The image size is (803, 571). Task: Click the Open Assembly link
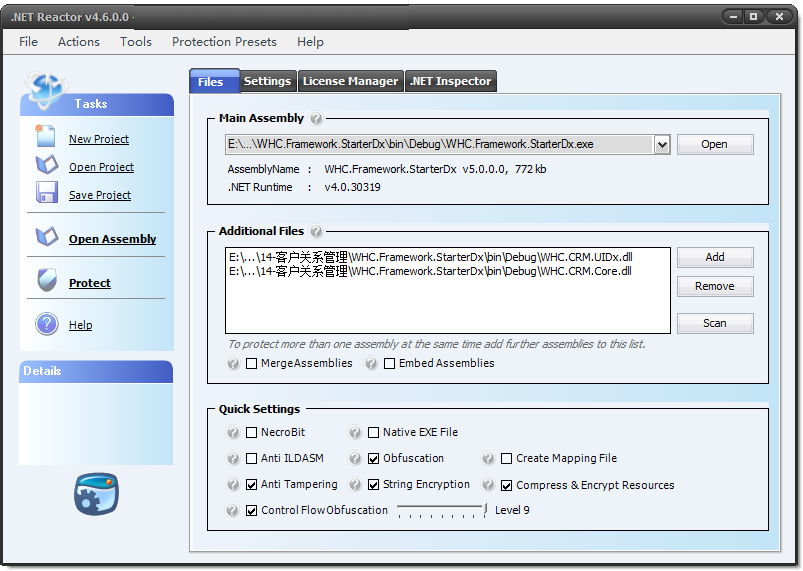click(113, 239)
